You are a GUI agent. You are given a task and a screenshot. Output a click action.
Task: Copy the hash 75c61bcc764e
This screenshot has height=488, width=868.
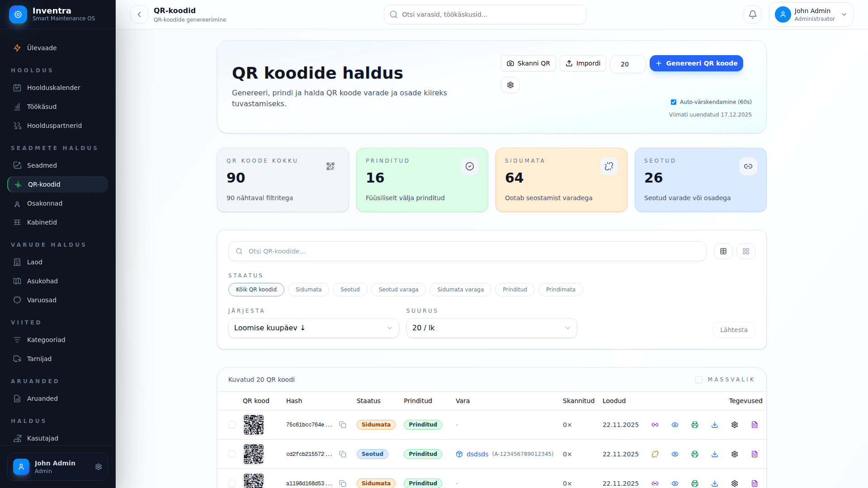(343, 425)
